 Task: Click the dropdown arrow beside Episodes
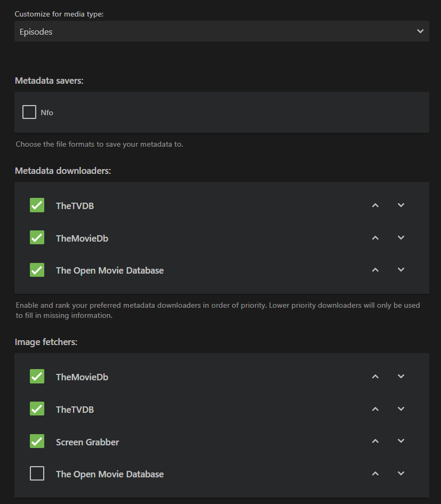[x=420, y=31]
